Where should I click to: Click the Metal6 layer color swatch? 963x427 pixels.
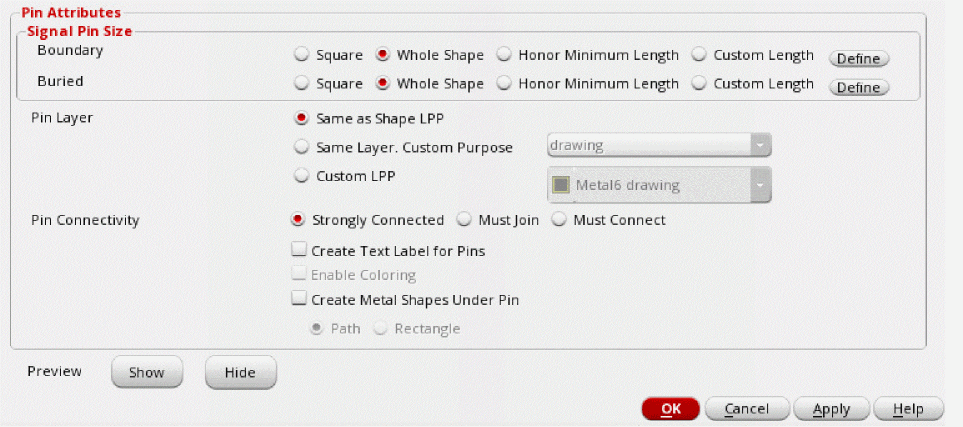561,185
